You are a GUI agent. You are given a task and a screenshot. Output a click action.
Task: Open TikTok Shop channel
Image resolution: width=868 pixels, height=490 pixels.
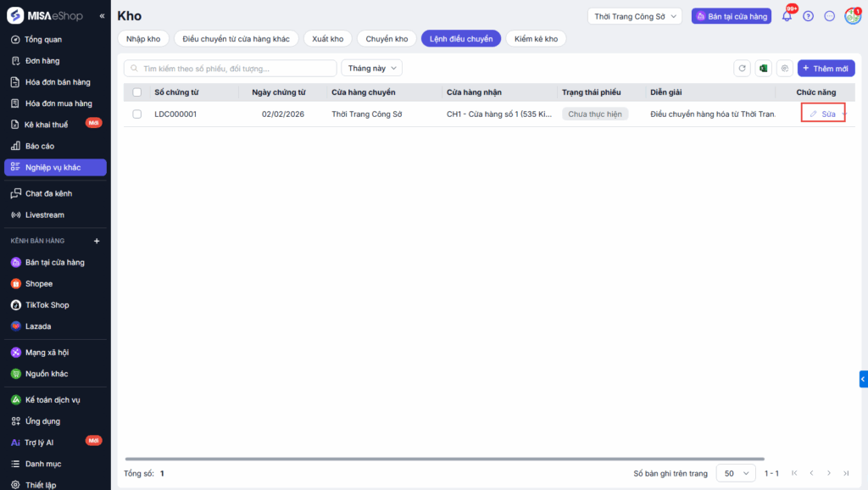tap(47, 305)
